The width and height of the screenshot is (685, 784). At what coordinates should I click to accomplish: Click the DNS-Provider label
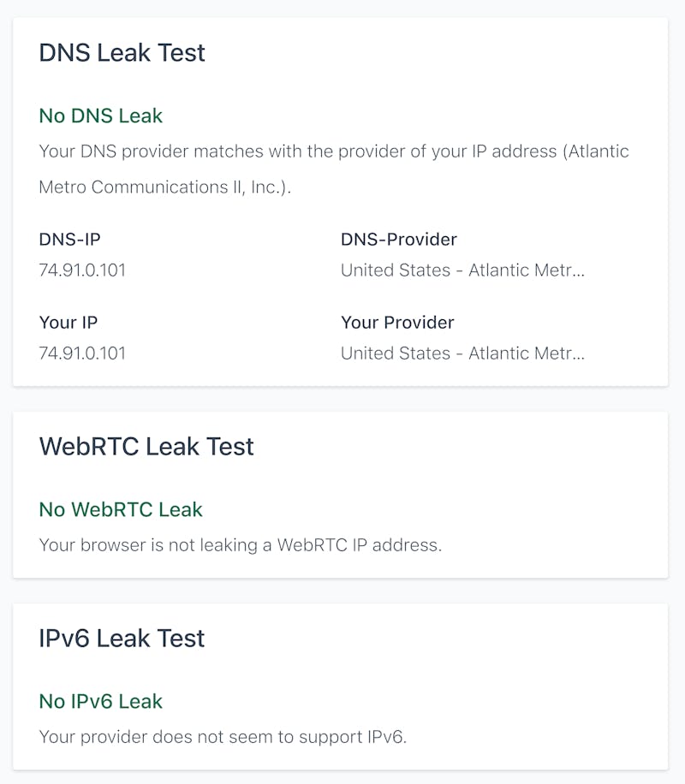pos(398,240)
